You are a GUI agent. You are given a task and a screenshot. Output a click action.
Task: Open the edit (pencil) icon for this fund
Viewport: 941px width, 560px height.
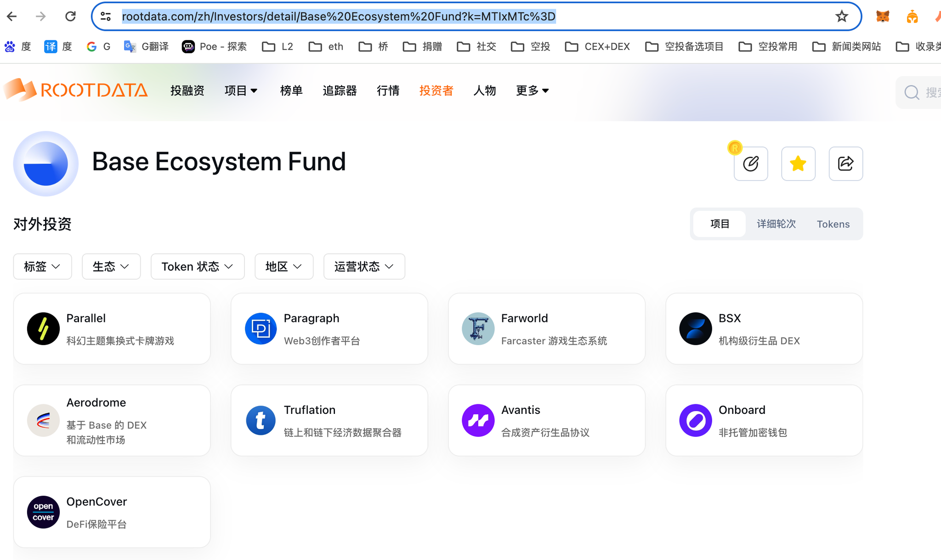click(751, 164)
